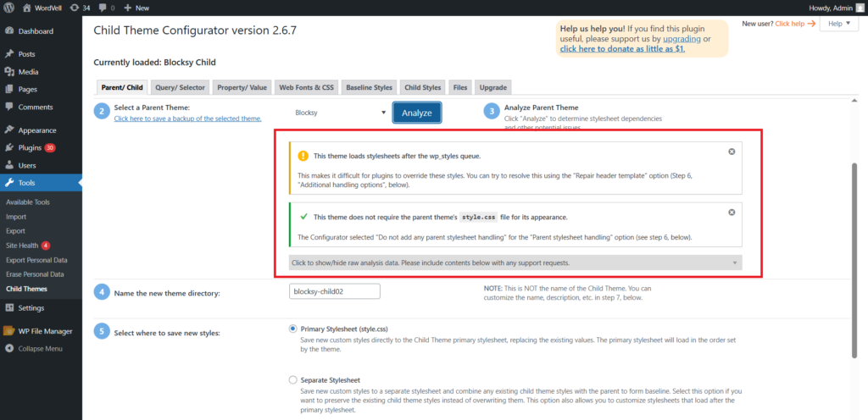Open Export Personal Data submenu item
Image resolution: width=868 pixels, height=420 pixels.
click(x=36, y=260)
